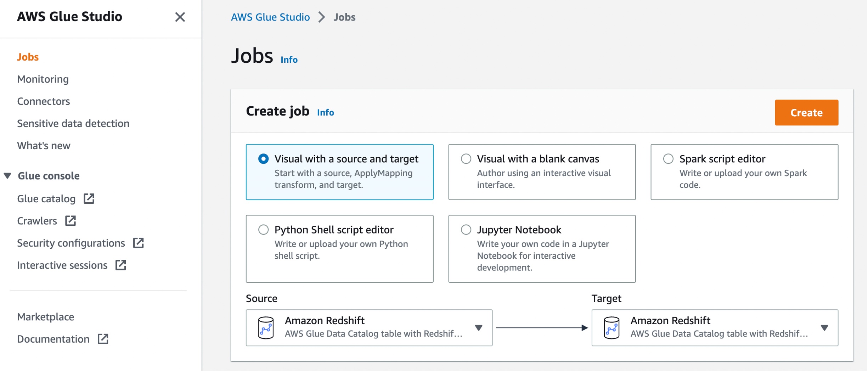Open the Target dropdown arrow
This screenshot has width=868, height=371.
coord(824,328)
